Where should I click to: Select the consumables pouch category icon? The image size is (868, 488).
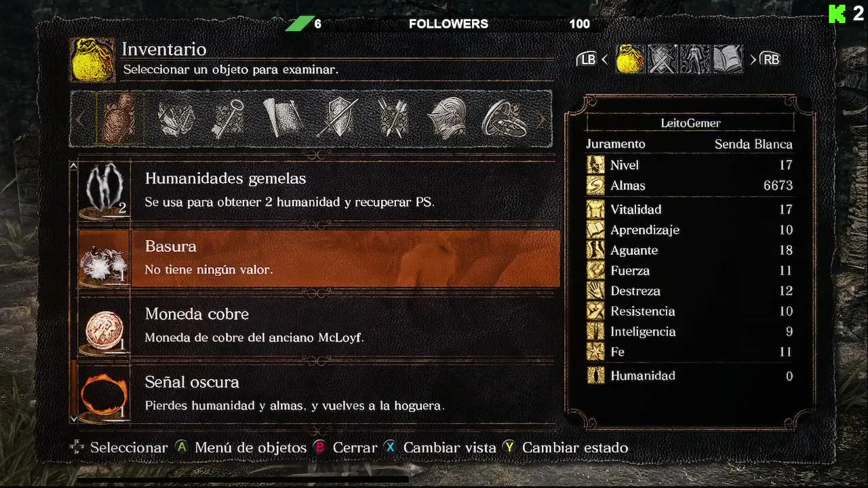click(119, 119)
